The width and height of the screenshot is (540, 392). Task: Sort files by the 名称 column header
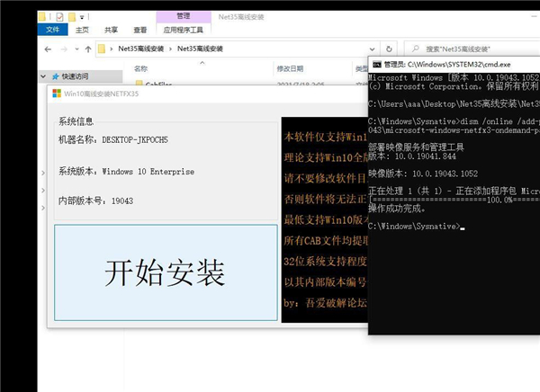point(140,68)
